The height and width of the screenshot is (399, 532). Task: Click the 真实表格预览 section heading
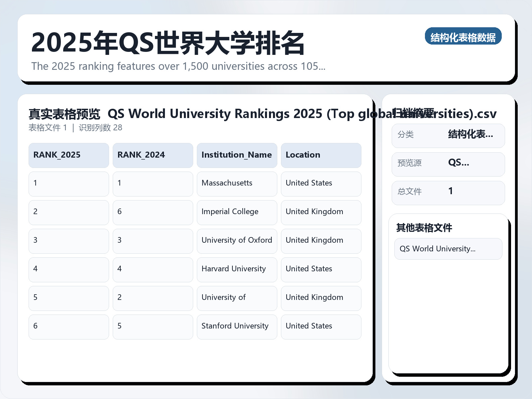65,113
